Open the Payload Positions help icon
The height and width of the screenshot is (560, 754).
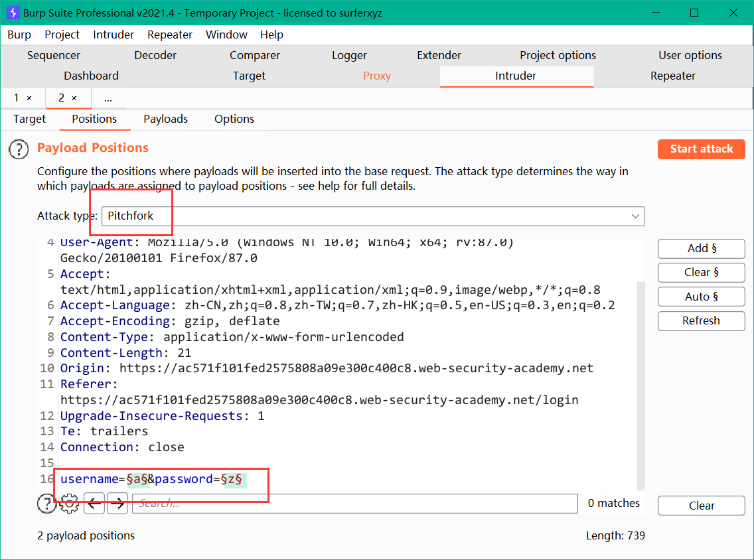click(19, 149)
